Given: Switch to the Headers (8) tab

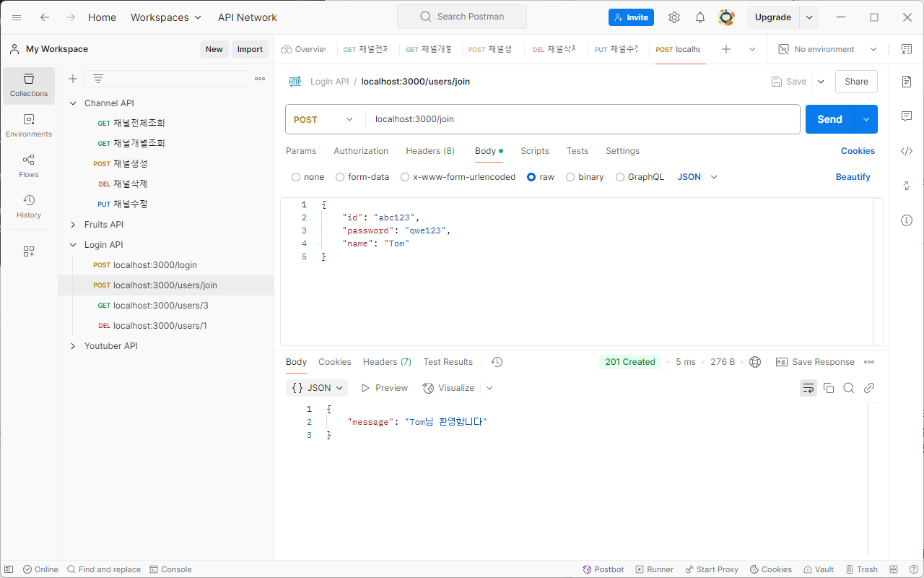Looking at the screenshot, I should (430, 151).
